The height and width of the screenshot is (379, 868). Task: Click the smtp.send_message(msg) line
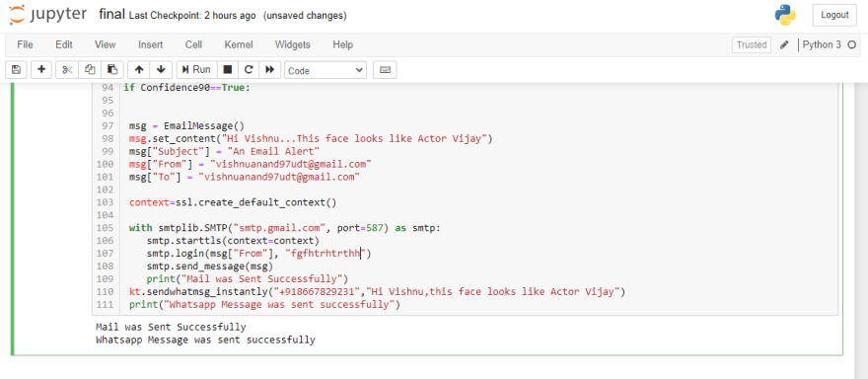pos(210,265)
